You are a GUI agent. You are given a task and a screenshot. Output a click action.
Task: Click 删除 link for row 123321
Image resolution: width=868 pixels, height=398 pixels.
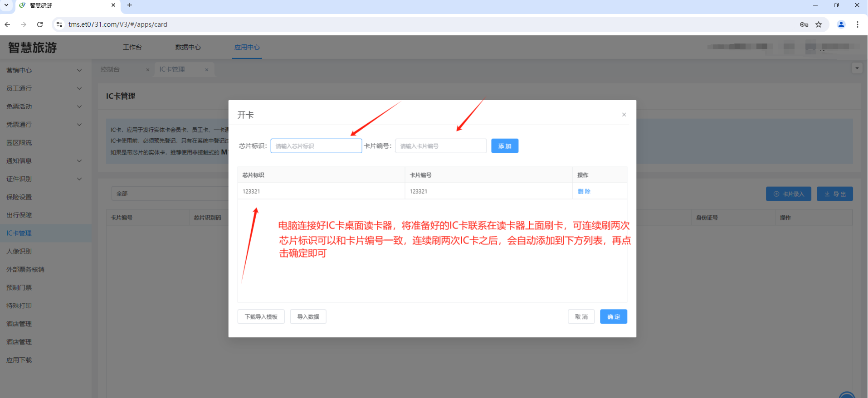pyautogui.click(x=584, y=191)
